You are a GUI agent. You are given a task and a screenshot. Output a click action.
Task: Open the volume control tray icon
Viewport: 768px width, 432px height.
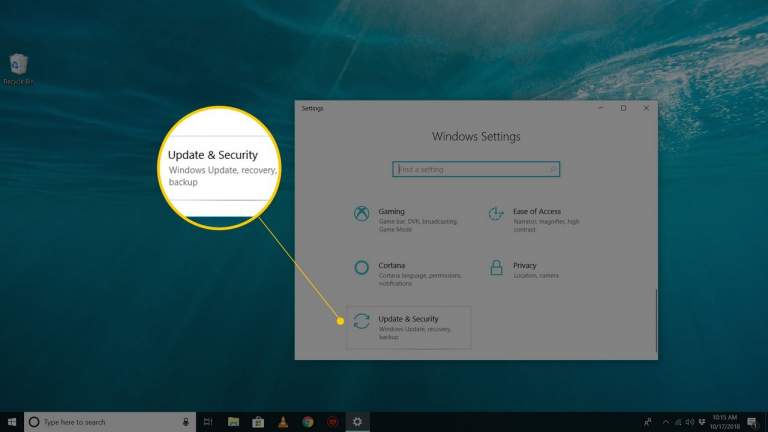tap(690, 422)
